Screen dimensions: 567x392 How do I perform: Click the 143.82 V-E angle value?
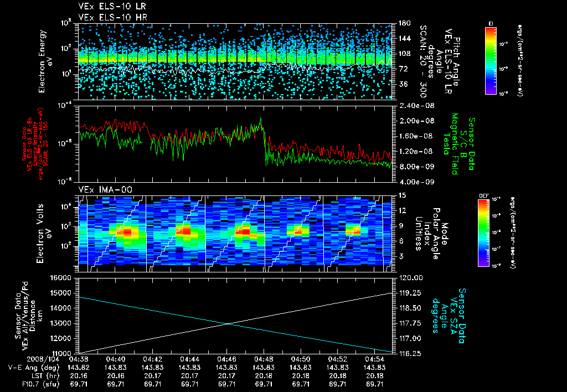[x=79, y=368]
